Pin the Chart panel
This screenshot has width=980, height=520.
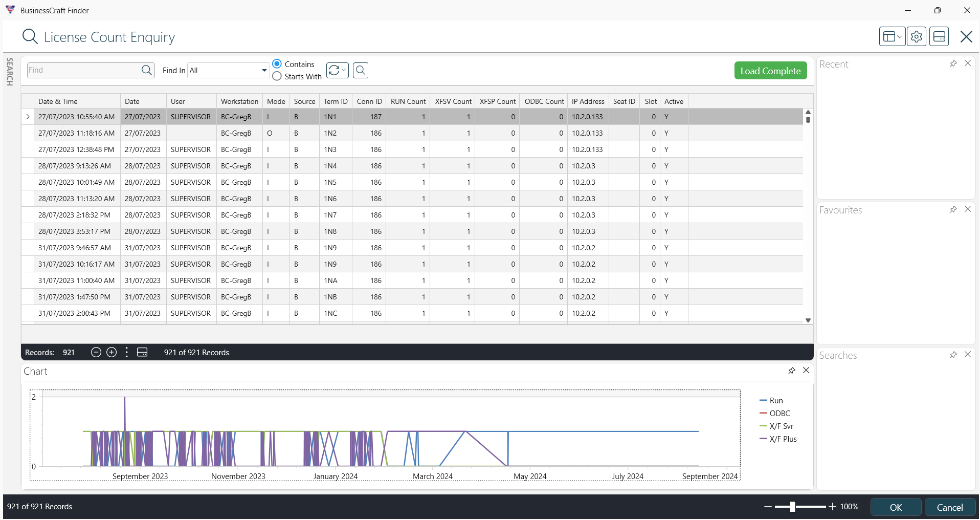[792, 371]
